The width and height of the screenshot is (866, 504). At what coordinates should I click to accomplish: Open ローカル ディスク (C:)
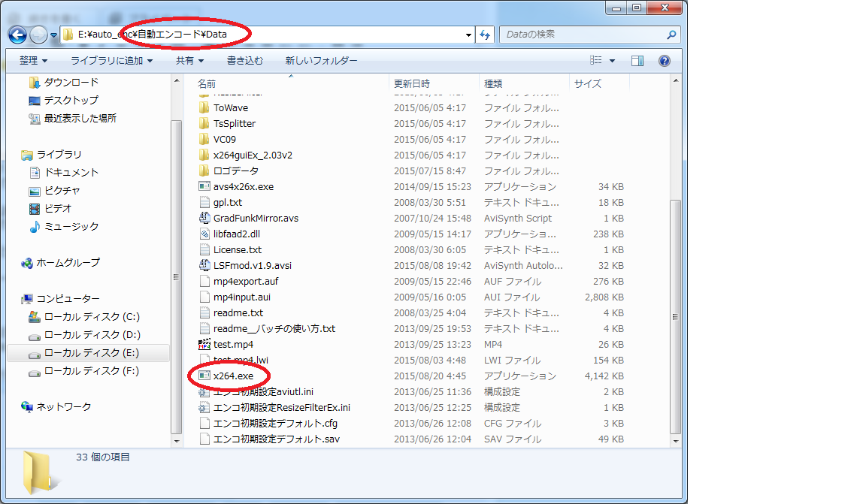pyautogui.click(x=92, y=317)
